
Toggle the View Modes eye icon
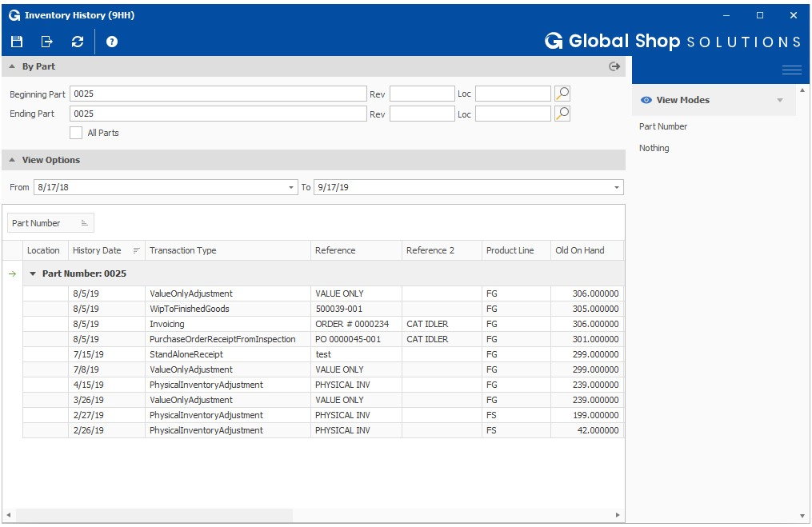646,100
